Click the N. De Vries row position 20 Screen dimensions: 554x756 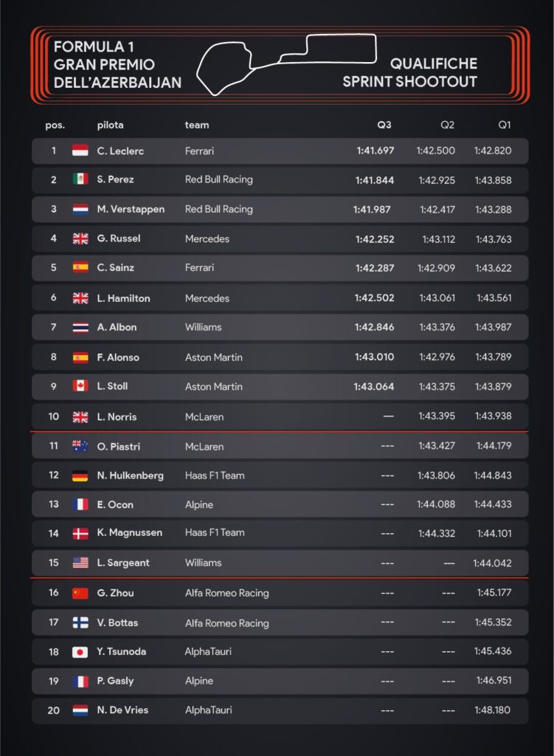click(x=53, y=710)
